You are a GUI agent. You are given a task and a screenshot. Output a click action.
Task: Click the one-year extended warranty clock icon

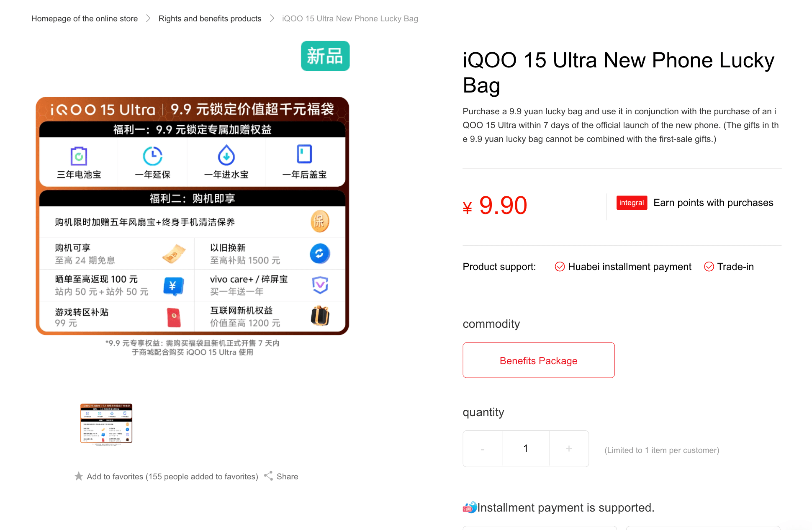[152, 156]
